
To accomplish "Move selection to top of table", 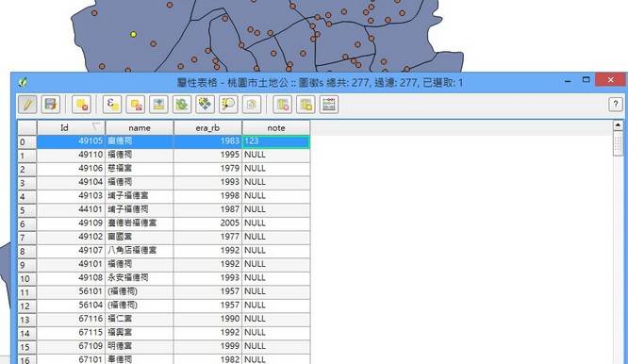I will coord(158,105).
